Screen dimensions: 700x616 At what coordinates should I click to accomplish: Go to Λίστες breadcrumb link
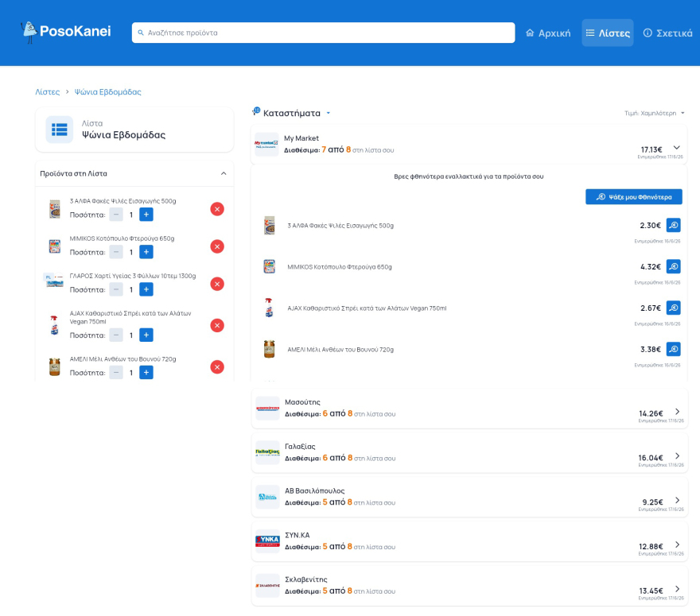click(47, 92)
